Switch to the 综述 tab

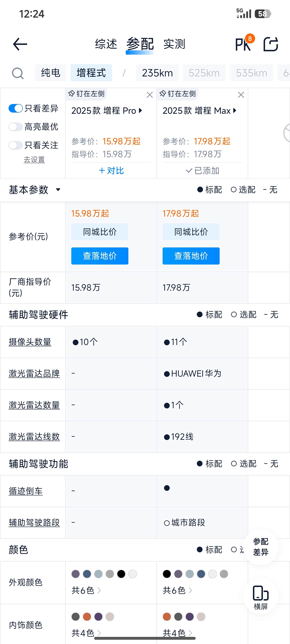(106, 44)
